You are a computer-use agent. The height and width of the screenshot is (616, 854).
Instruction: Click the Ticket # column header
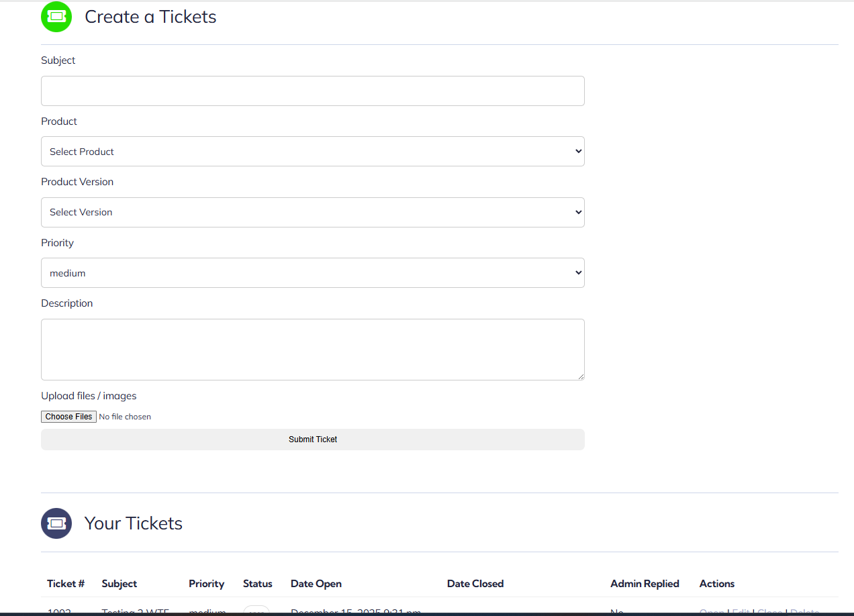click(x=66, y=584)
